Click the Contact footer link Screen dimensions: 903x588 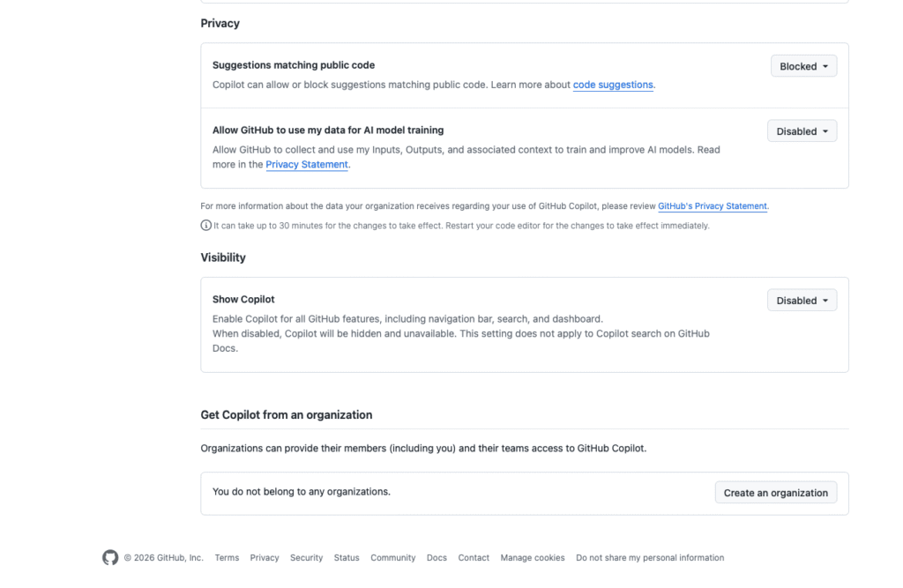(474, 558)
